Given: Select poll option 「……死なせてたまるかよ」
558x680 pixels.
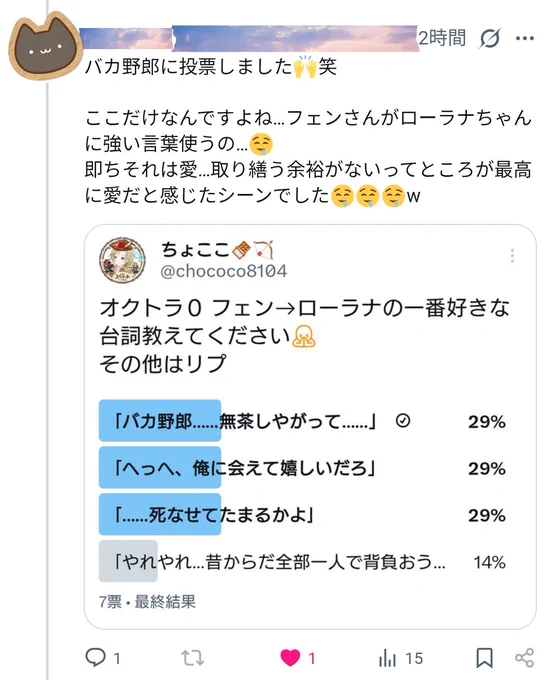Looking at the screenshot, I should 303,515.
